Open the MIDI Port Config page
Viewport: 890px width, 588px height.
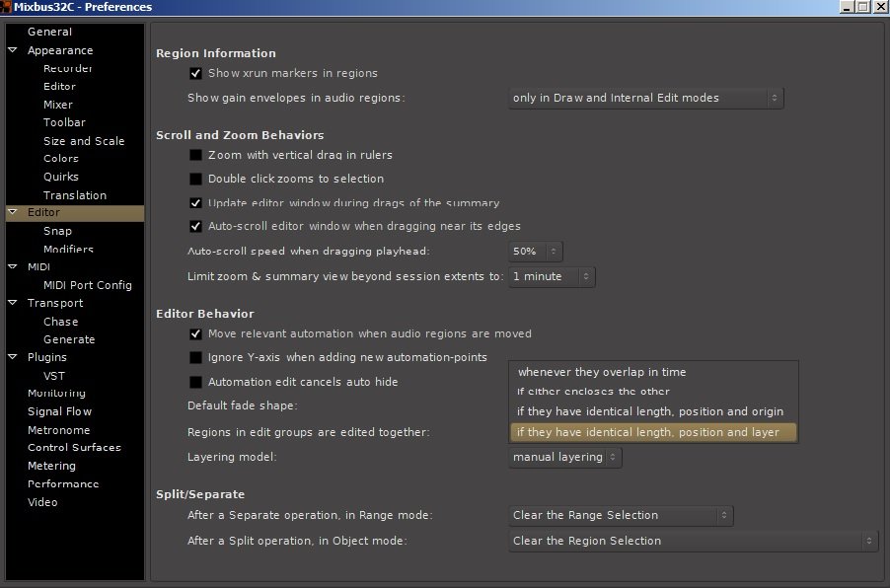click(x=88, y=285)
